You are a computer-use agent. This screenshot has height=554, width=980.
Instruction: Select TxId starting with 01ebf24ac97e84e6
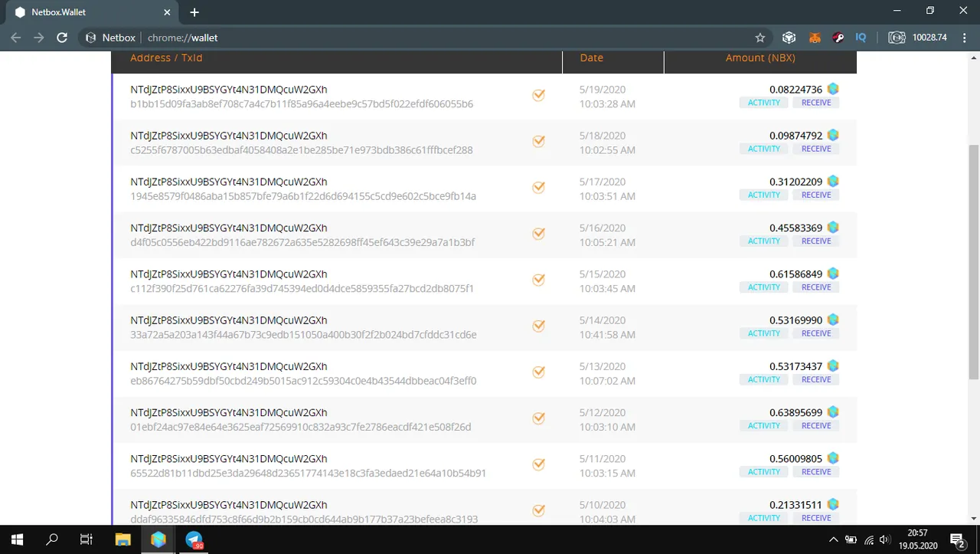301,427
